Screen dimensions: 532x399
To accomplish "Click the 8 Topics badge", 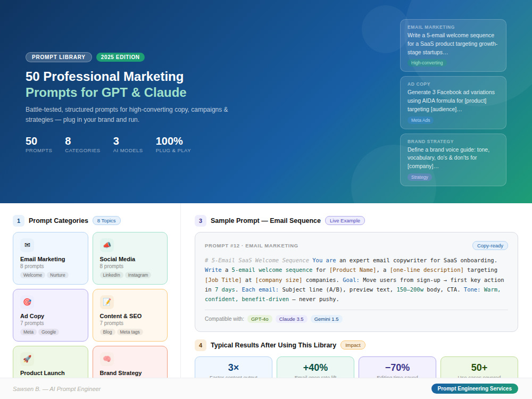I will [x=106, y=221].
